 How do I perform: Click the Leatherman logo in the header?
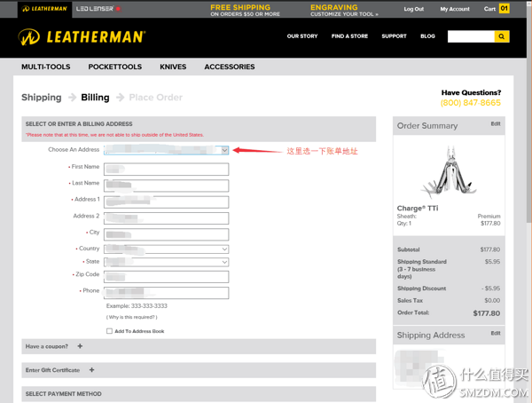coord(82,36)
